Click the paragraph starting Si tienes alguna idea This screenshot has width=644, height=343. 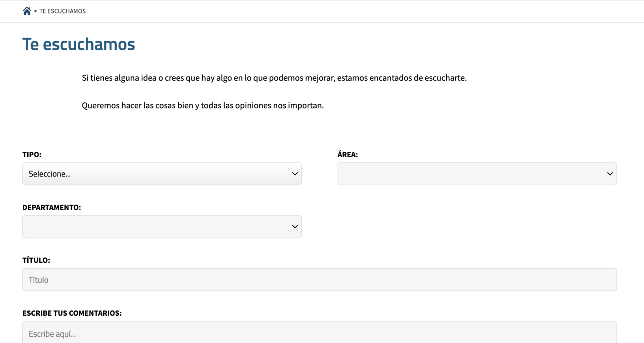click(x=274, y=78)
